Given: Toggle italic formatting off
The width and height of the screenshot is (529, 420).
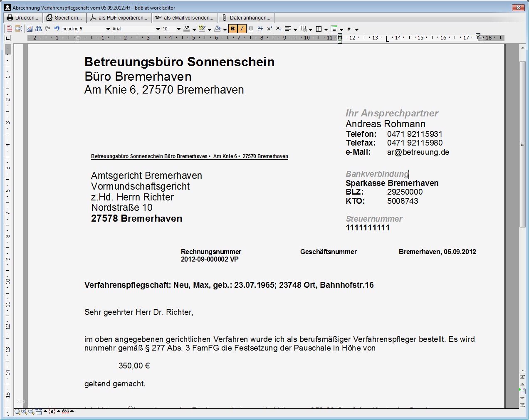Looking at the screenshot, I should [241, 29].
